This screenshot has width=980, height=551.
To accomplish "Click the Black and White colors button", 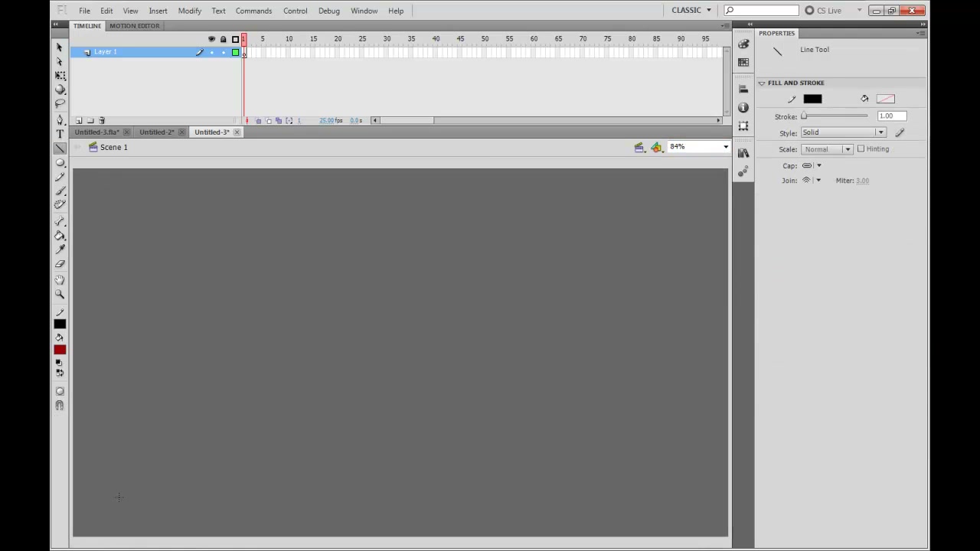I will coord(59,364).
